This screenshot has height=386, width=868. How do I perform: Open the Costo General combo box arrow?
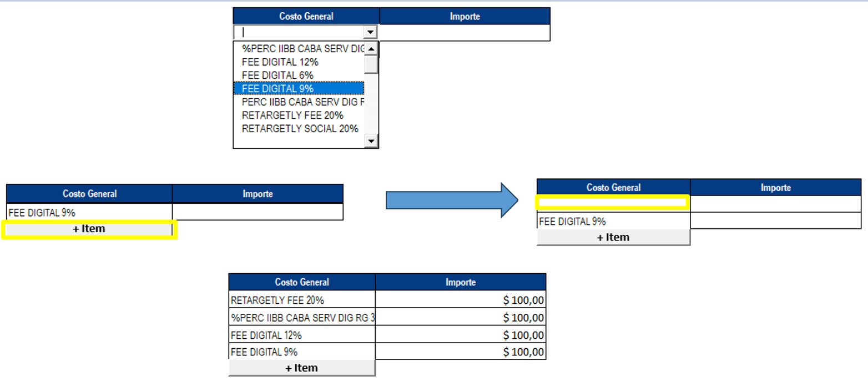click(x=371, y=32)
